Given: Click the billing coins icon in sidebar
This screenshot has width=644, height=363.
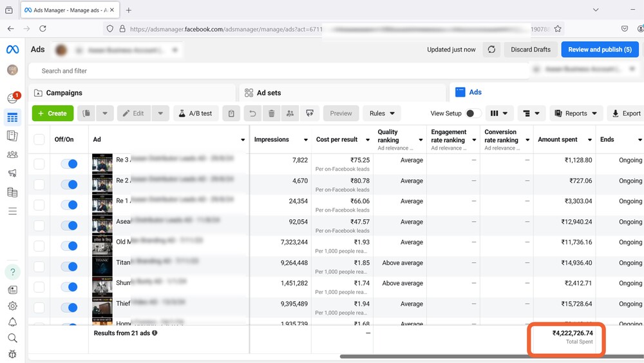Looking at the screenshot, I should pyautogui.click(x=12, y=192).
